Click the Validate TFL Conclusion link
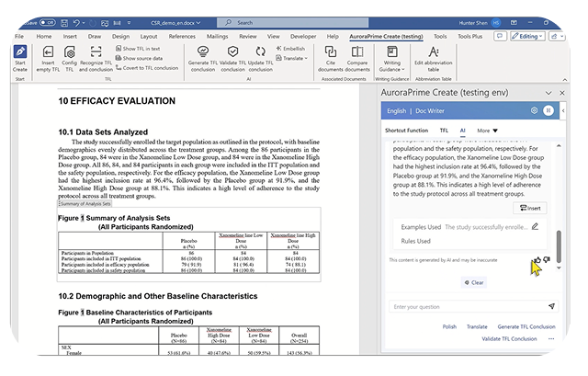This screenshot has height=376, width=588. coord(509,339)
